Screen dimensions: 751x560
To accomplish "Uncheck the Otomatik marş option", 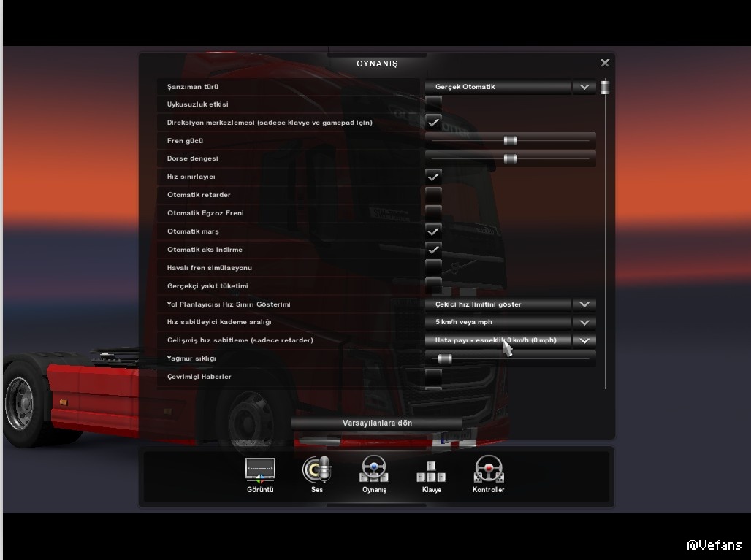I will pos(433,231).
